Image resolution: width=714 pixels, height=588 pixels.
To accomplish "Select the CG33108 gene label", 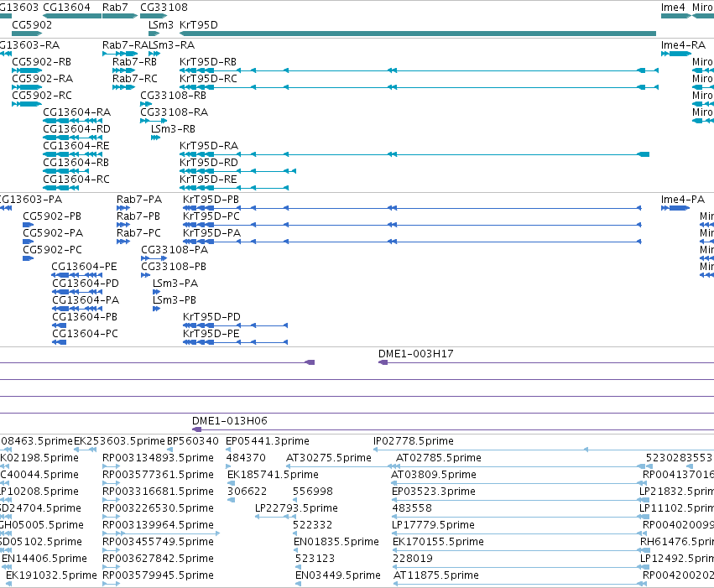I will (x=164, y=8).
